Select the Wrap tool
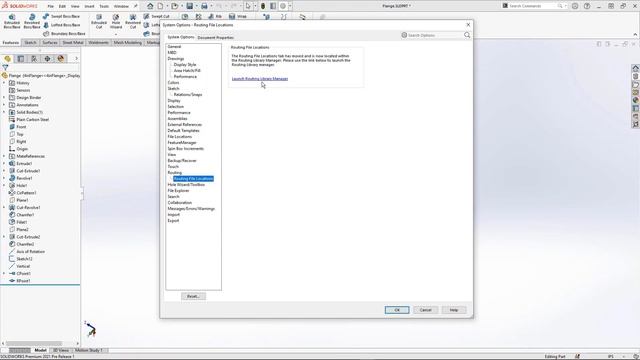 tap(238, 16)
